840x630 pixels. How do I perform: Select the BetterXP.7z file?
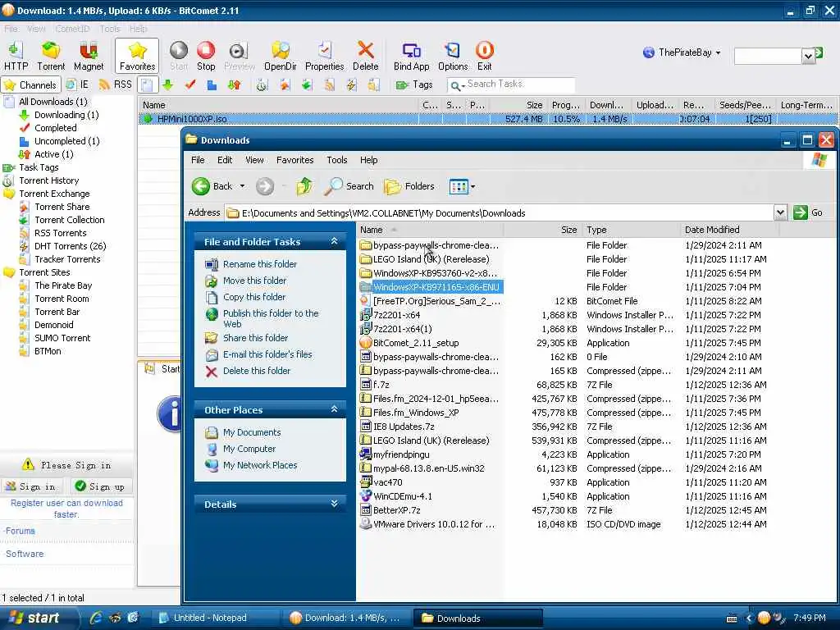[396, 510]
